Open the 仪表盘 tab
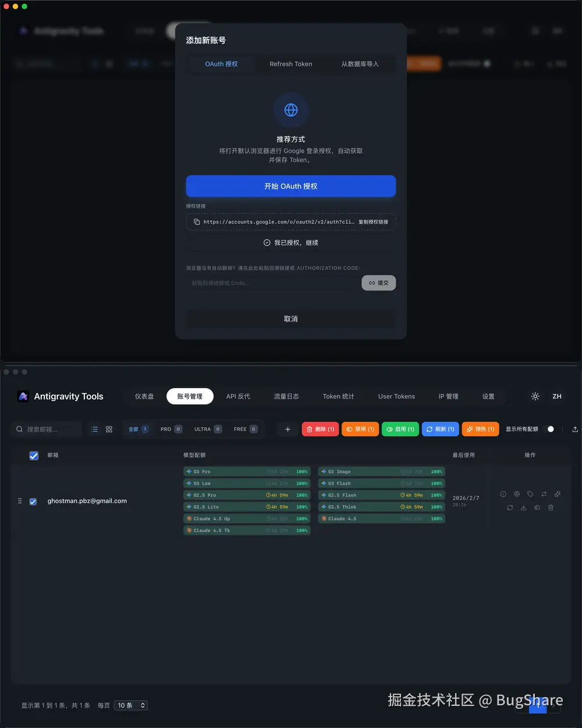The height and width of the screenshot is (728, 582). point(144,396)
